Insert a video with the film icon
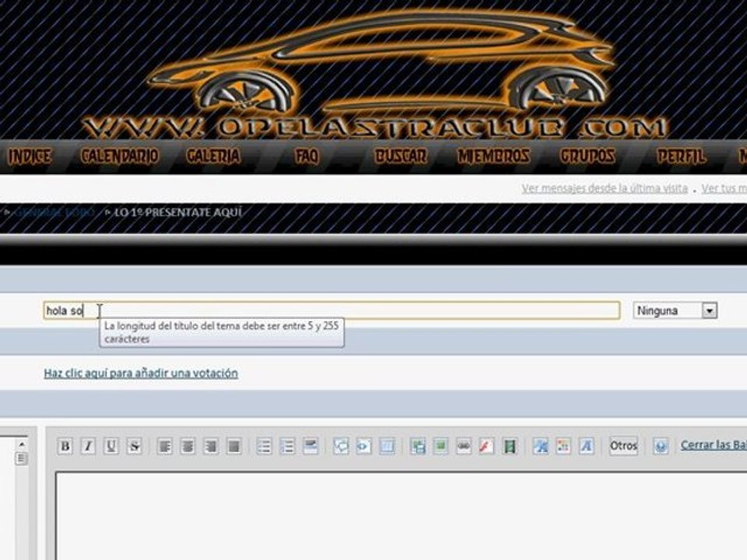 coord(510,446)
